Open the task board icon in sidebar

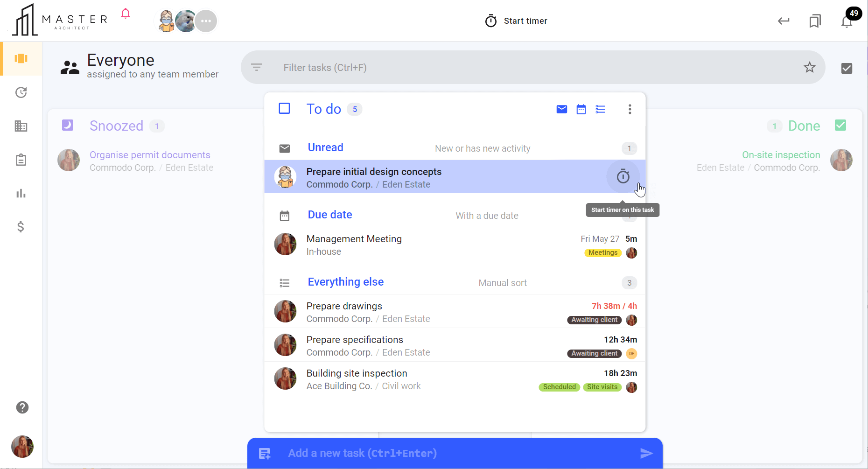click(21, 58)
